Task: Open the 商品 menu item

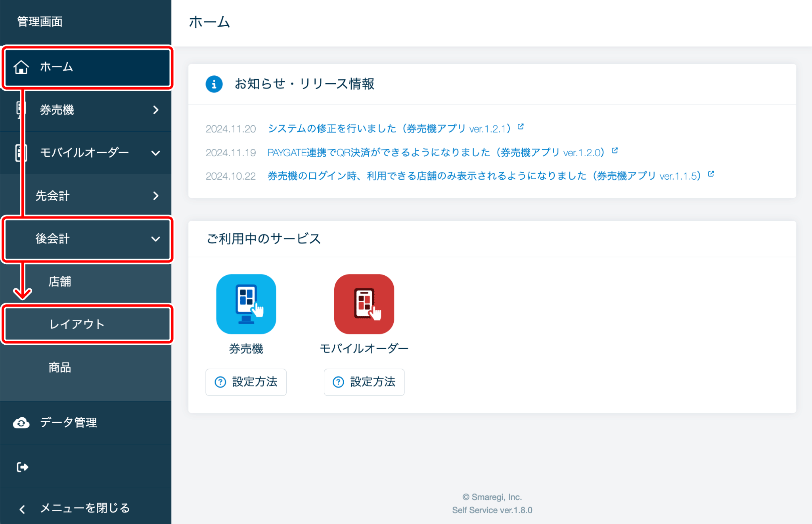Action: pos(60,367)
